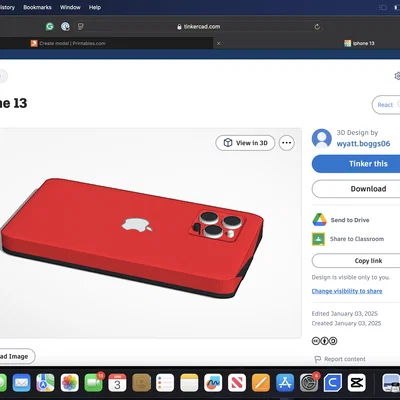Open Contacts from the dock
This screenshot has width=400, height=400.
click(x=141, y=382)
